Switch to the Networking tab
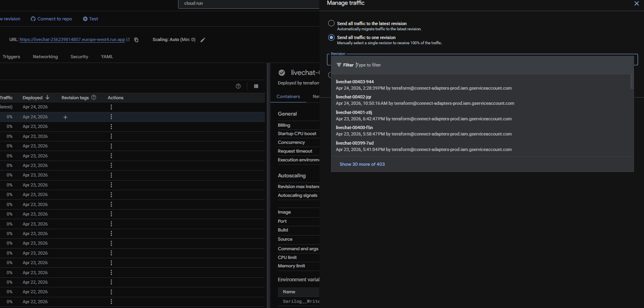This screenshot has height=308, width=644. [45, 57]
